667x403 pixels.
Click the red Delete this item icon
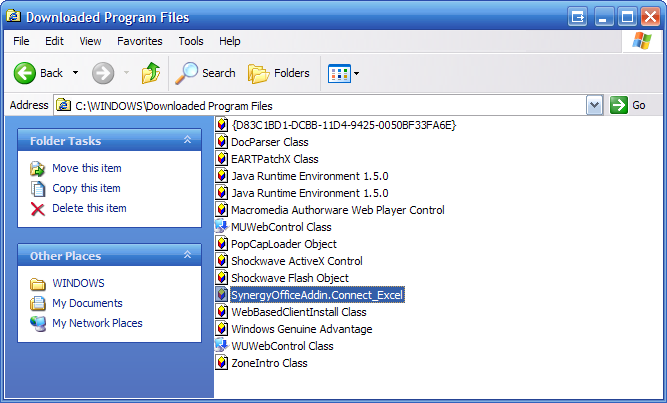click(37, 209)
